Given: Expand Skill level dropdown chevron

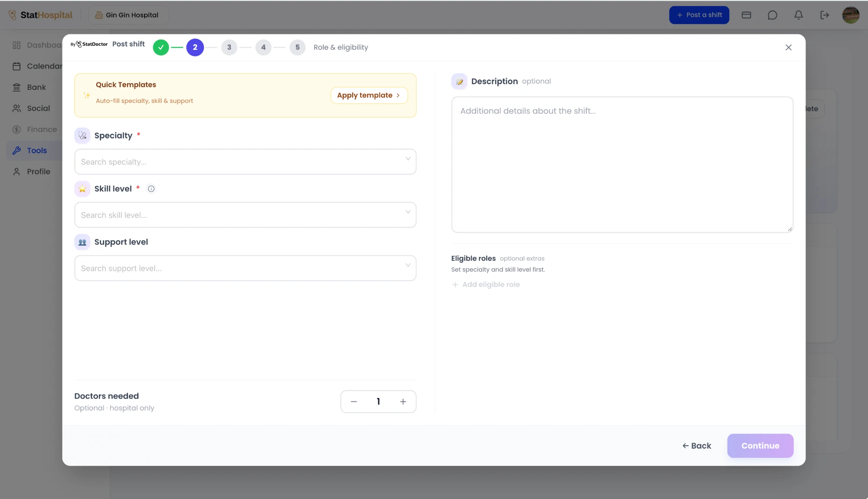Looking at the screenshot, I should click(x=408, y=212).
